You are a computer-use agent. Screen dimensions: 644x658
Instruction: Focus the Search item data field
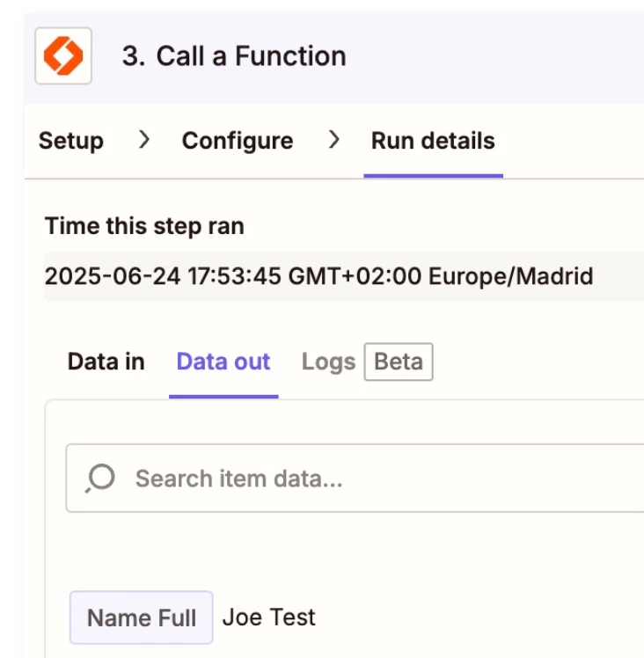click(355, 478)
